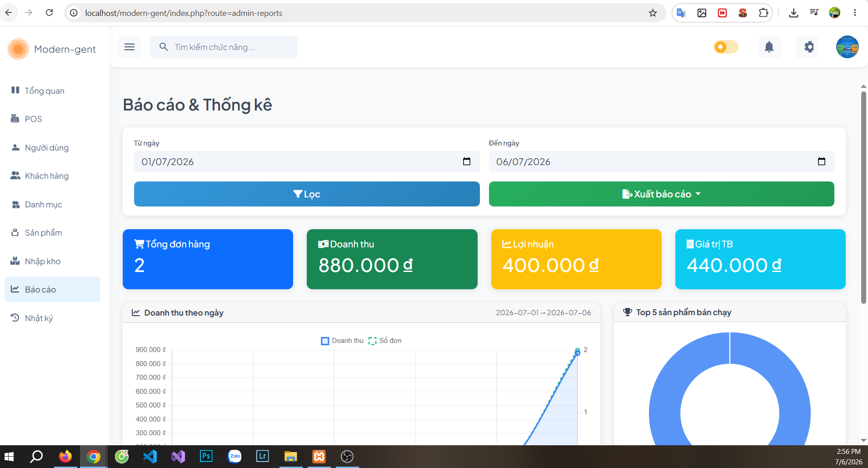Focus the Tìm kiếm chức năng search box
The width and height of the screenshot is (868, 468).
(224, 47)
